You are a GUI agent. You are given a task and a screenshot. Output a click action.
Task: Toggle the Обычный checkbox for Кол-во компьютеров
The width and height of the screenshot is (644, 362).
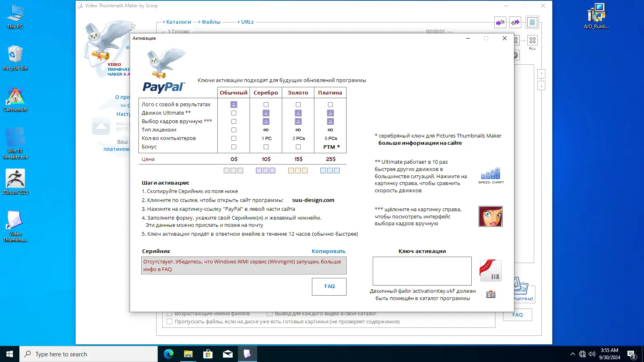234,138
